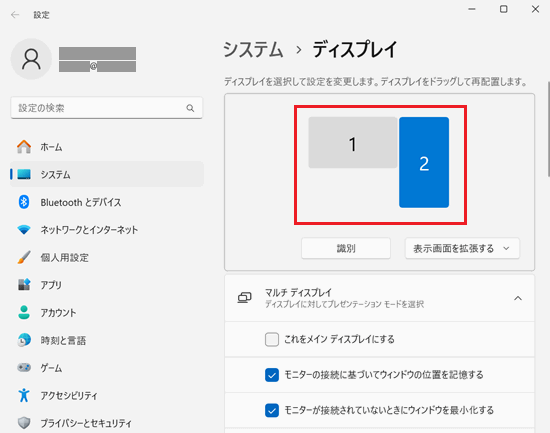Click the search magnifier icon
550x433 pixels.
pyautogui.click(x=190, y=108)
